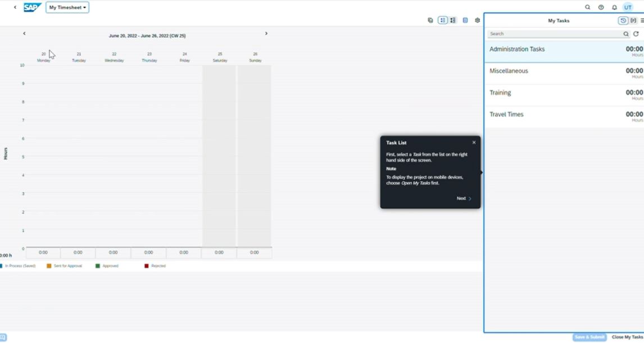Go to next week with the right chevron

(x=266, y=33)
